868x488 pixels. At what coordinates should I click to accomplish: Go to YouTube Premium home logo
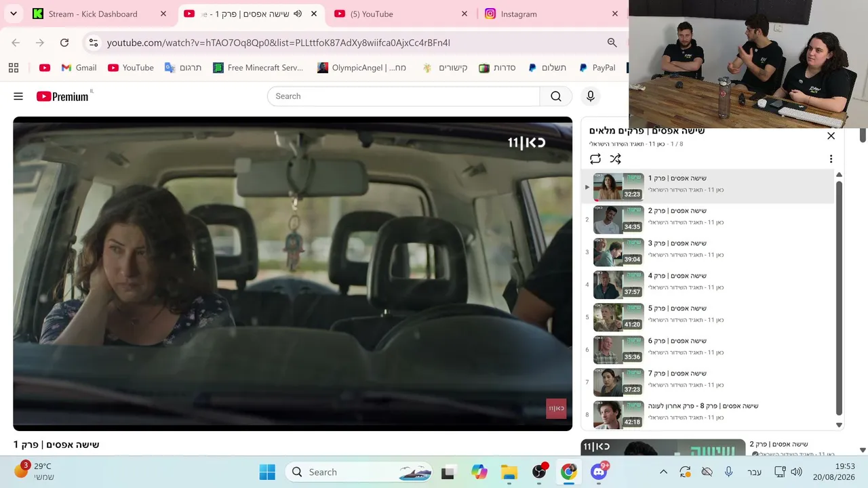62,96
